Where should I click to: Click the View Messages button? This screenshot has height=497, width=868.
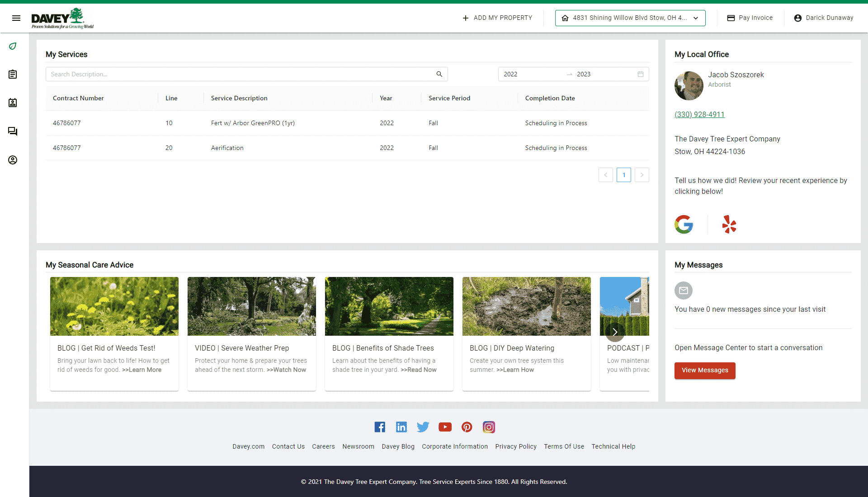pos(704,370)
